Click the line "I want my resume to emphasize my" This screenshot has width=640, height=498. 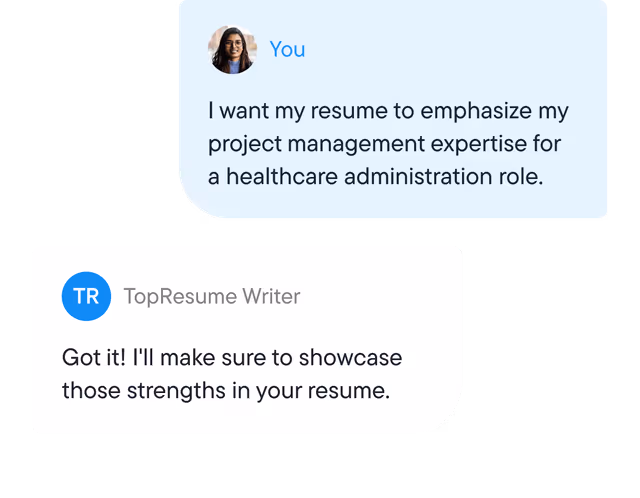[x=388, y=110]
